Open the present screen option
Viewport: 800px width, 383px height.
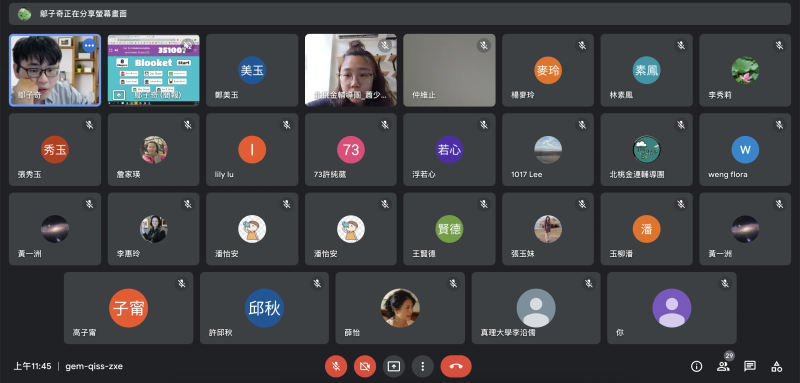(x=394, y=366)
